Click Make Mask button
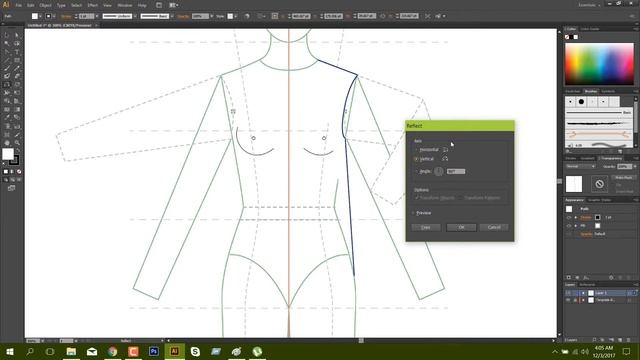640x360 pixels. pos(623,178)
